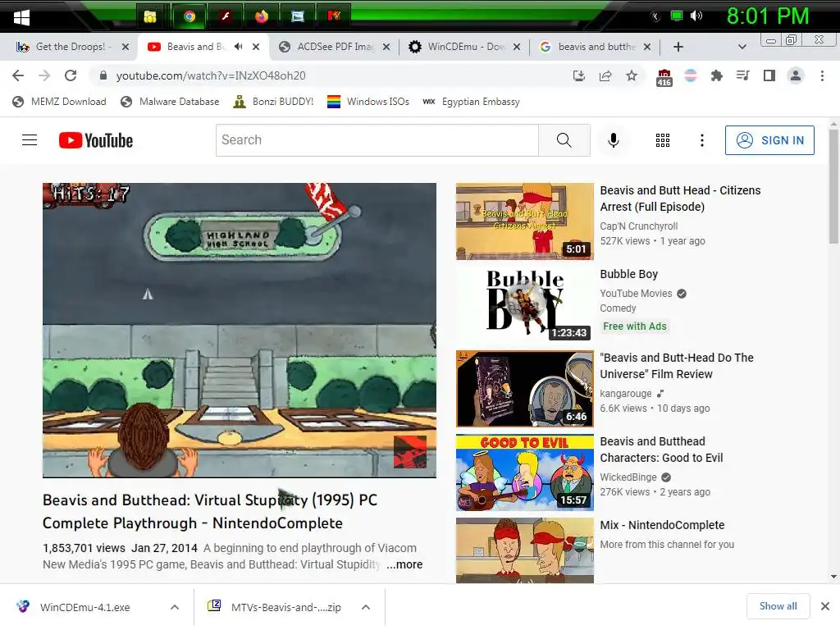Open the File Explorer taskbar icon
Image resolution: width=840 pixels, height=630 pixels.
pos(151,16)
